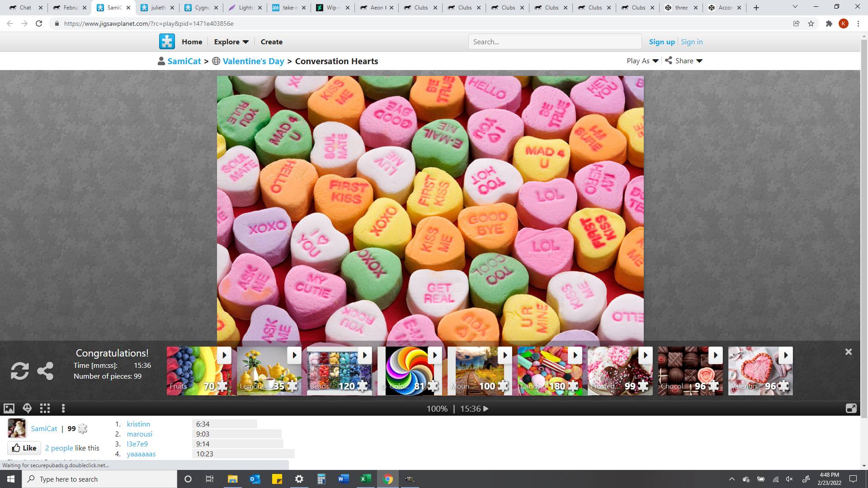This screenshot has height=488, width=868.
Task: Open the Create page
Action: tap(272, 42)
